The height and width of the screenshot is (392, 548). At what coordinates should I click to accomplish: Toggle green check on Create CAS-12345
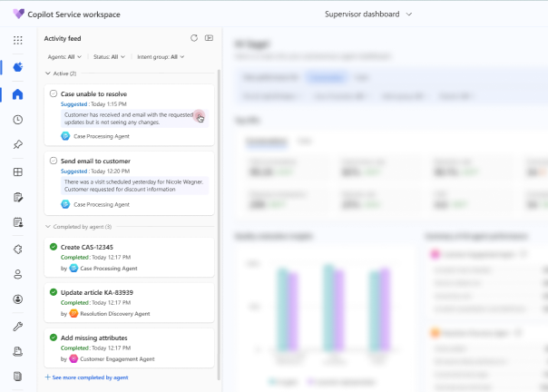[x=54, y=247]
